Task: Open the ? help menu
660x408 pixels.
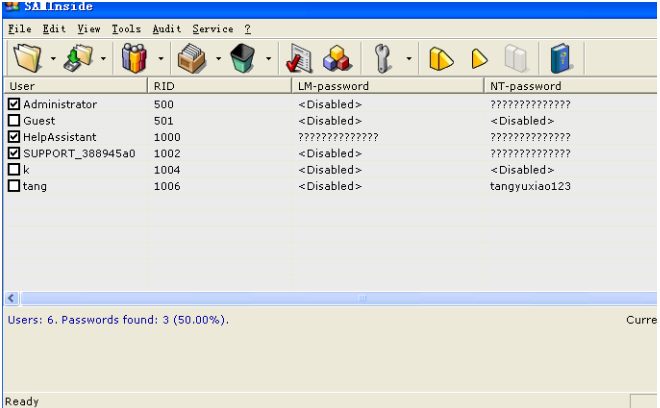Action: click(x=248, y=29)
